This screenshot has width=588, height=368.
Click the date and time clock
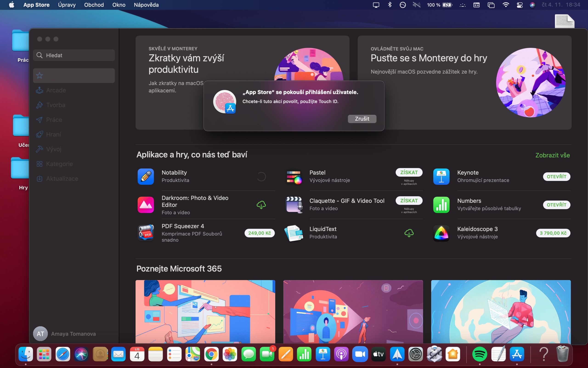pyautogui.click(x=561, y=5)
